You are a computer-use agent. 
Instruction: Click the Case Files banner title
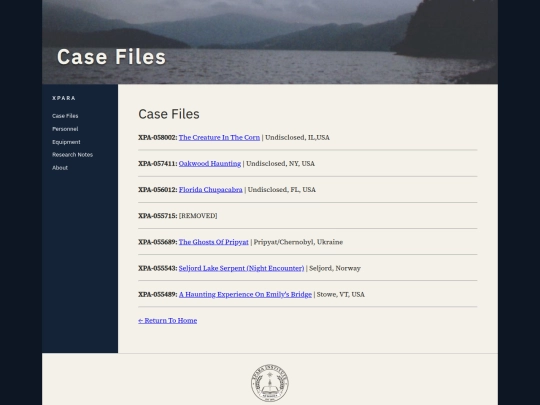[111, 57]
